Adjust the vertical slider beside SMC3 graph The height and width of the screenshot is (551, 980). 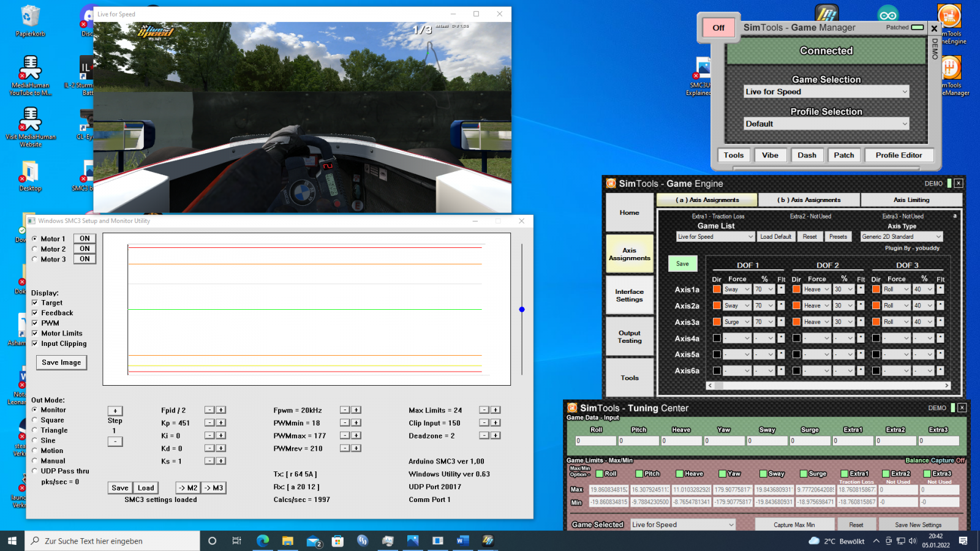[x=522, y=309]
